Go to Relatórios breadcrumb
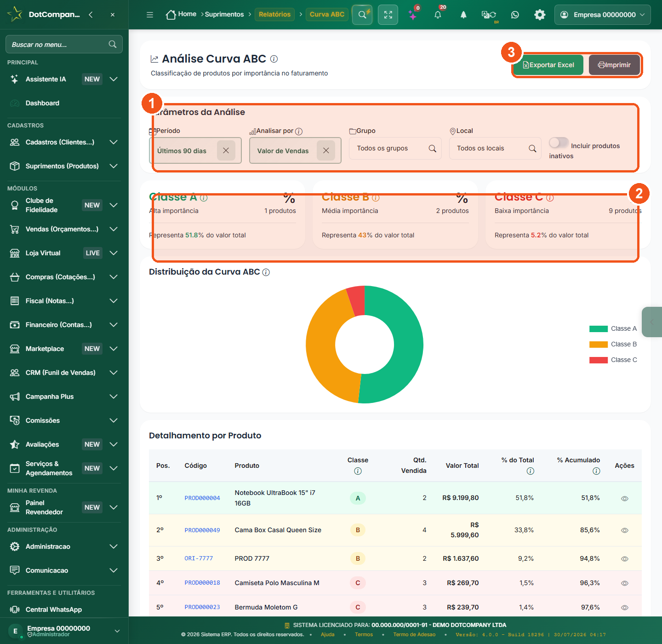The width and height of the screenshot is (662, 644). click(x=274, y=14)
